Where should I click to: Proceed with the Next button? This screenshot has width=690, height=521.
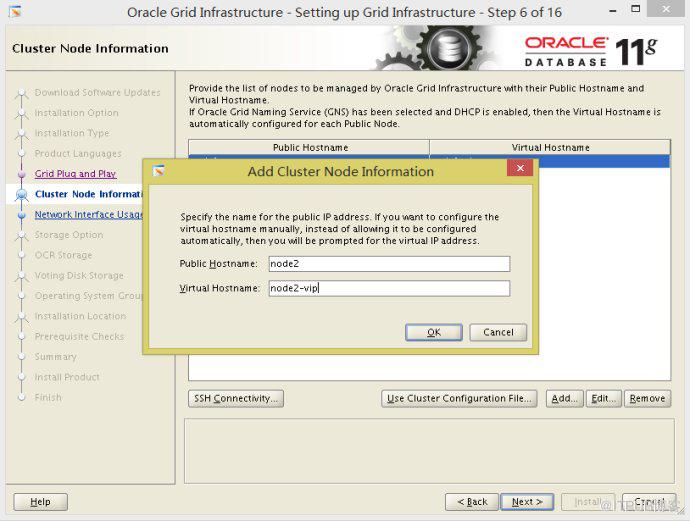pyautogui.click(x=527, y=502)
